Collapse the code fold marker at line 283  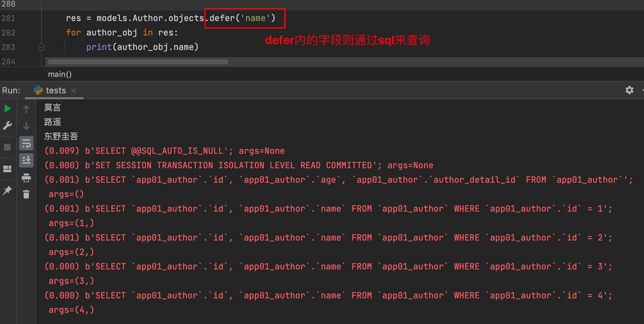(41, 47)
